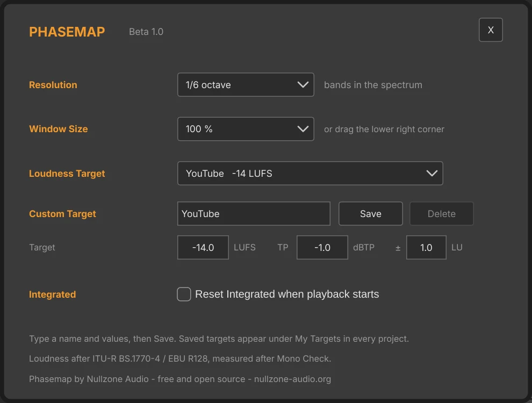Click the -14.0 LUFS target field
532x403 pixels.
pyautogui.click(x=203, y=247)
